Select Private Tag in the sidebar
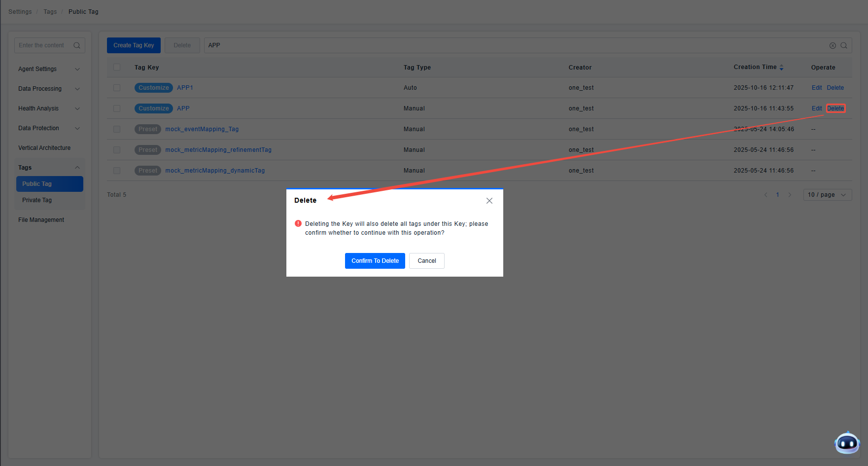The height and width of the screenshot is (466, 868). coord(37,200)
